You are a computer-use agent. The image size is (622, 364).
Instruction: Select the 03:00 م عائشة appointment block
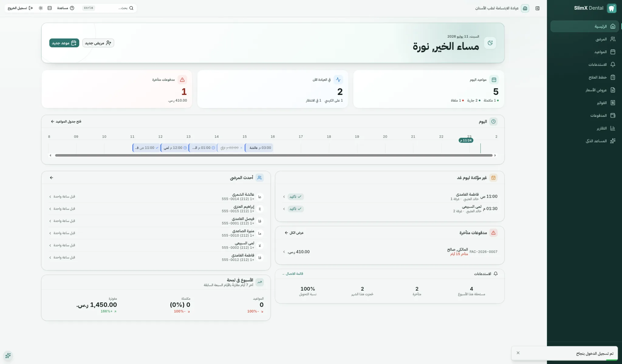point(259,148)
